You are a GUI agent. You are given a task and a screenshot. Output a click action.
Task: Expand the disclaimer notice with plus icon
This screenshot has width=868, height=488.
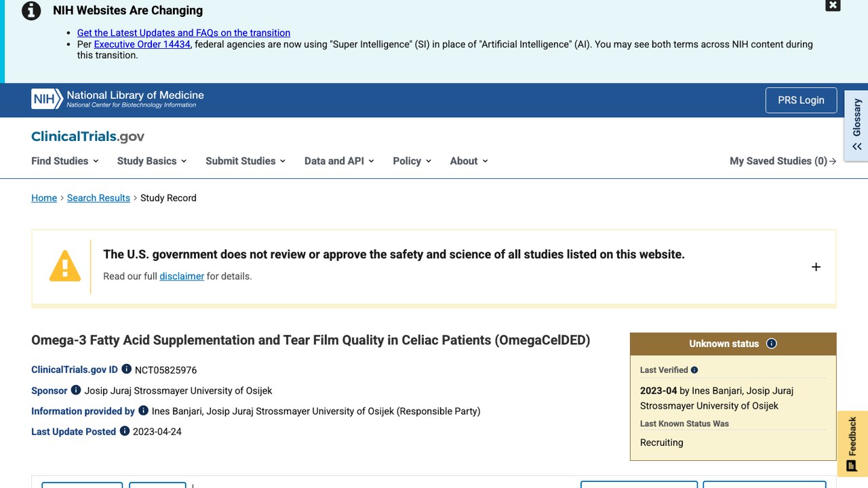pos(816,267)
